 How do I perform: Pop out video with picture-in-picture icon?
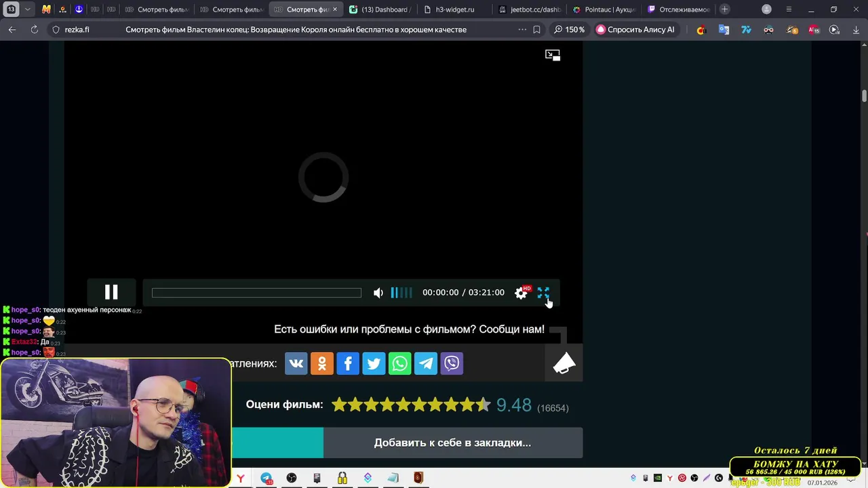pyautogui.click(x=553, y=55)
